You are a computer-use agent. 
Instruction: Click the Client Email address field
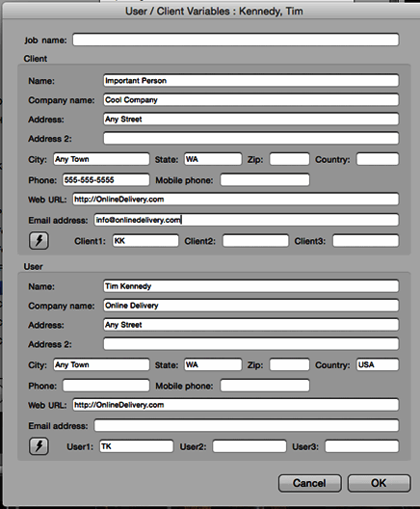coord(247,220)
